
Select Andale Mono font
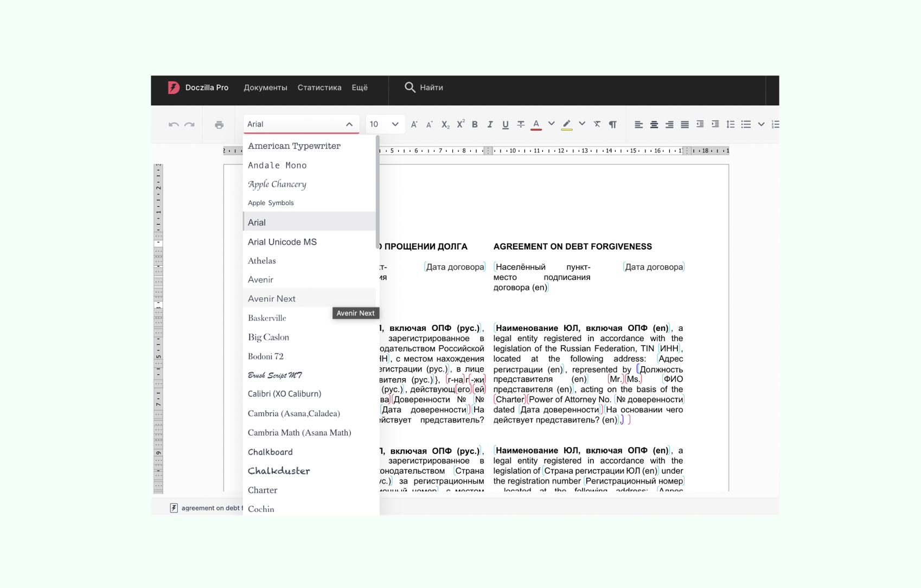309,165
